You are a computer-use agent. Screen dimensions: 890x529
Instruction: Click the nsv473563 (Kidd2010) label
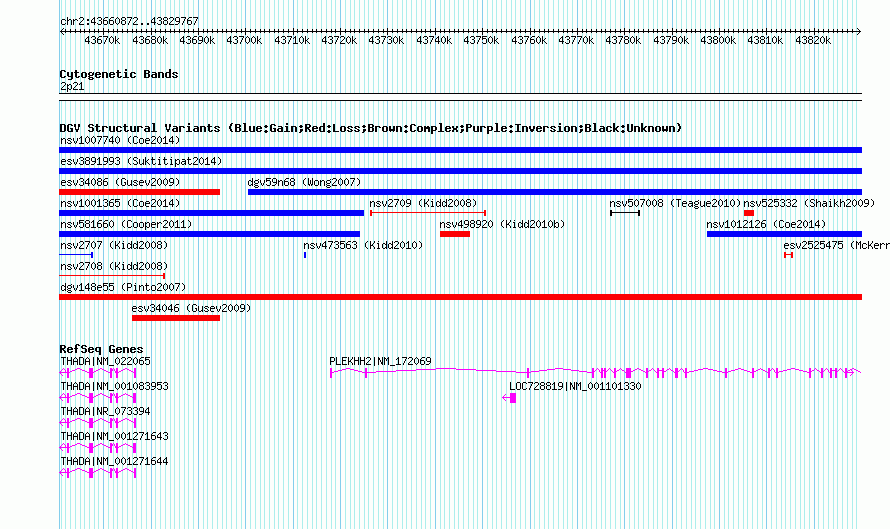pyautogui.click(x=363, y=245)
